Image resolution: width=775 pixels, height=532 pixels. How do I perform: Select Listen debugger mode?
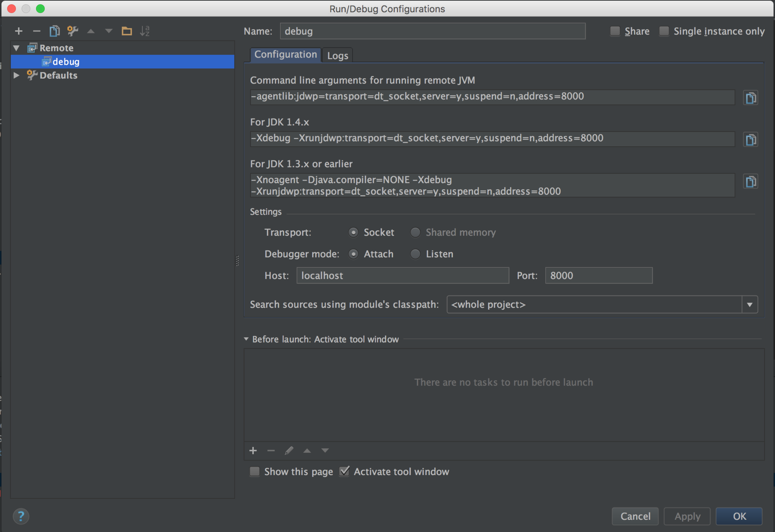(415, 254)
